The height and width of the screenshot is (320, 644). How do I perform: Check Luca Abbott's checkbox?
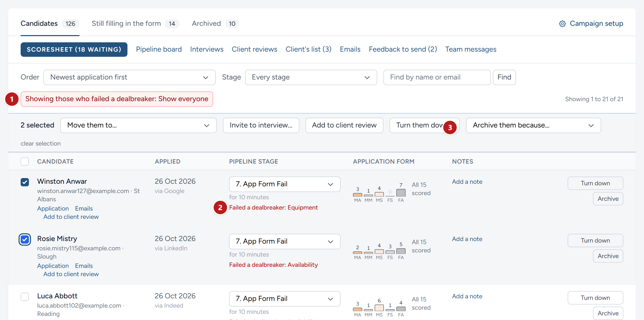coord(25,297)
